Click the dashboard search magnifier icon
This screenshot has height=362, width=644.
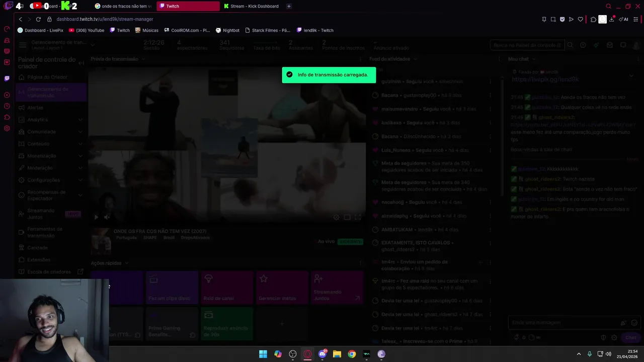(570, 45)
